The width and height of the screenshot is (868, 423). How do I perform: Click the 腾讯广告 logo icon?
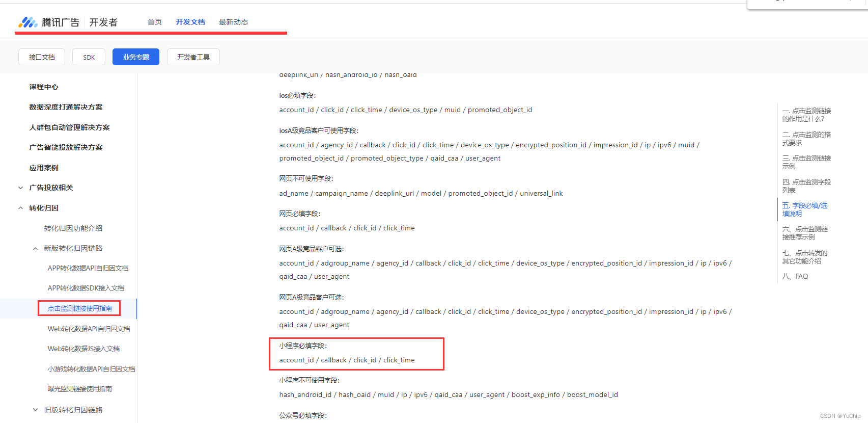pyautogui.click(x=28, y=22)
